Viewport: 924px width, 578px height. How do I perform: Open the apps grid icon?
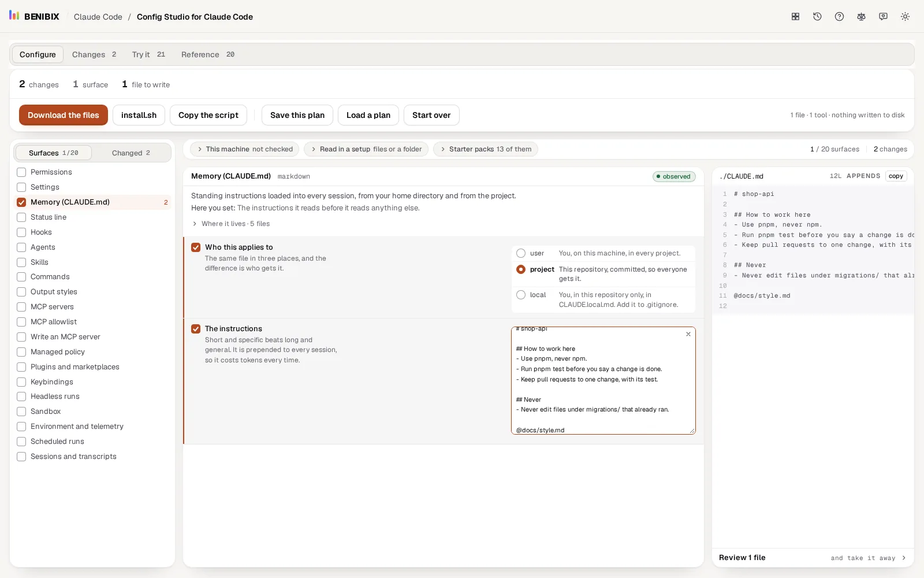coord(795,17)
